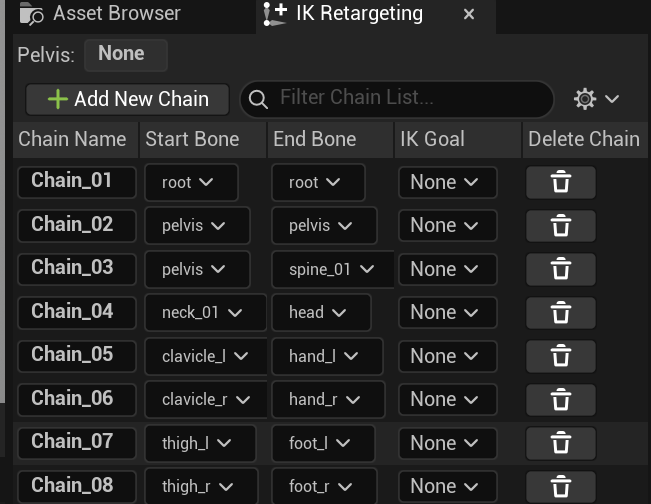This screenshot has height=504, width=651.
Task: Click the magnifier icon in the filter box
Action: (258, 100)
